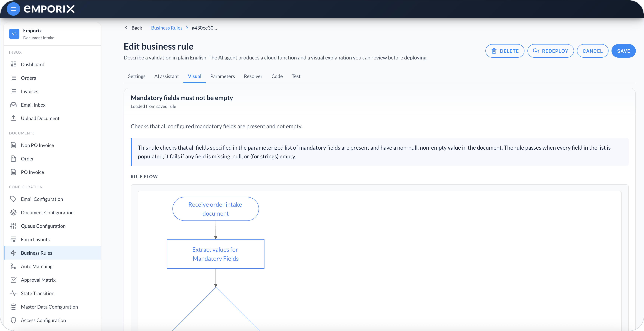The image size is (644, 331).
Task: Open Master Data Configuration page
Action: [52, 307]
